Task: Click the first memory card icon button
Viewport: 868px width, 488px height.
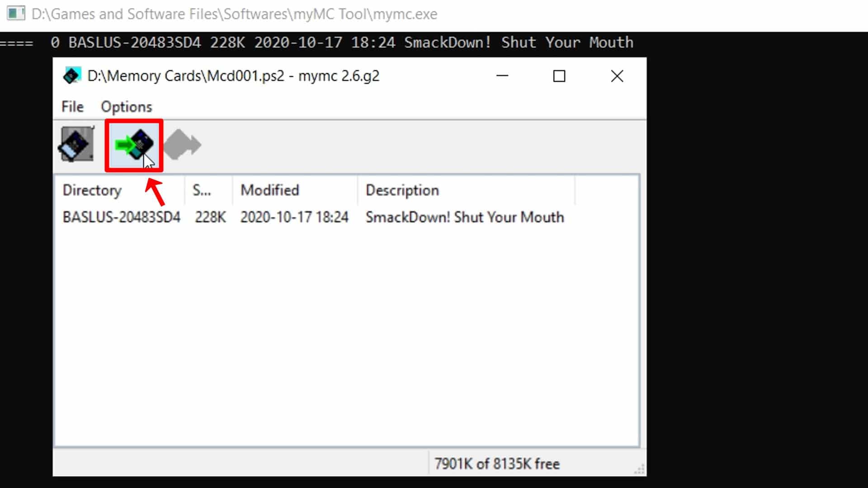Action: coord(77,145)
